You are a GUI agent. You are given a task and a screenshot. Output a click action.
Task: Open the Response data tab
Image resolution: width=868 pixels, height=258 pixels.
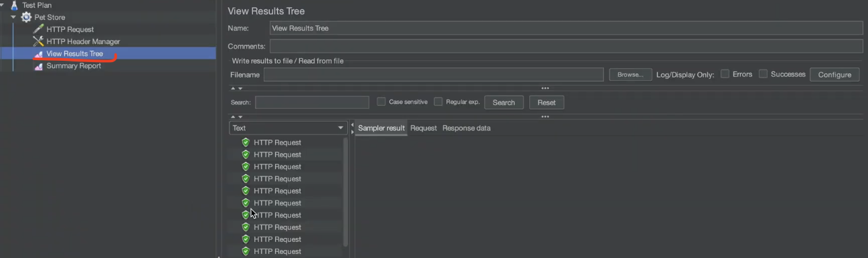tap(466, 128)
